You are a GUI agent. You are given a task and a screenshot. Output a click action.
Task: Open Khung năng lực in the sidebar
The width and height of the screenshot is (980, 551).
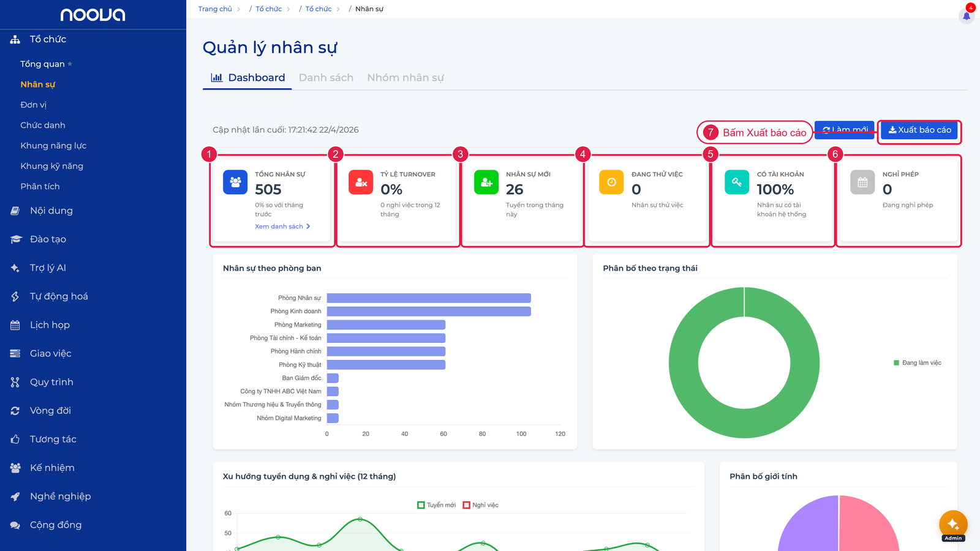click(x=53, y=146)
